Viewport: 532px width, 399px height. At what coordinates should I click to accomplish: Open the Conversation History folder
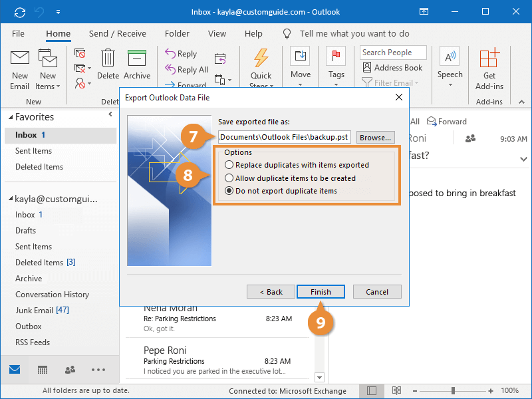coord(53,295)
